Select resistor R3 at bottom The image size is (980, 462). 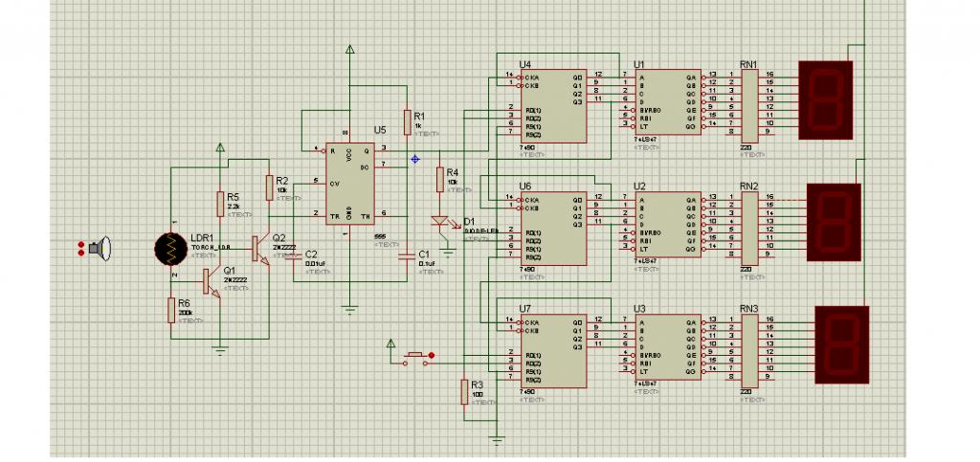click(x=464, y=391)
